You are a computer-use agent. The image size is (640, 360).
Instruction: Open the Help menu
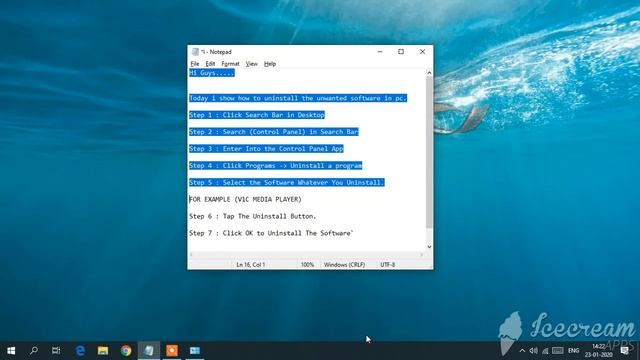point(270,64)
